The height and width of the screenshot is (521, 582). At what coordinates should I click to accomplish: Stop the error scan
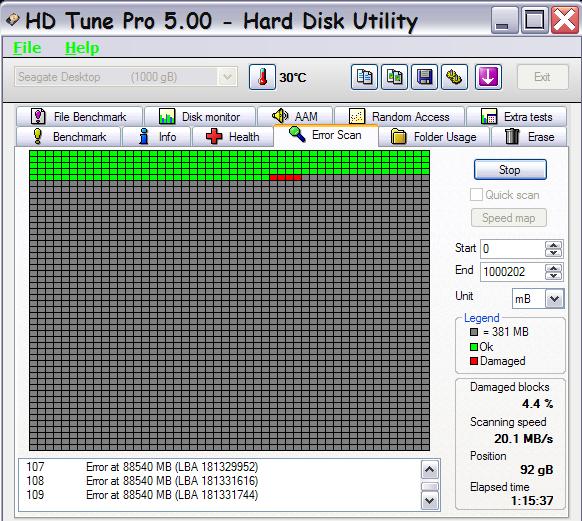[x=510, y=170]
